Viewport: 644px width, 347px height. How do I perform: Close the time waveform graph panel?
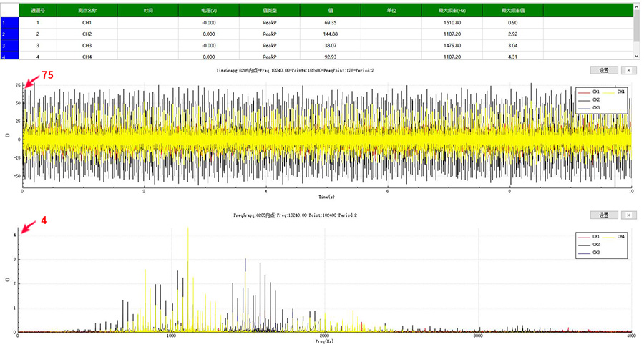click(628, 70)
